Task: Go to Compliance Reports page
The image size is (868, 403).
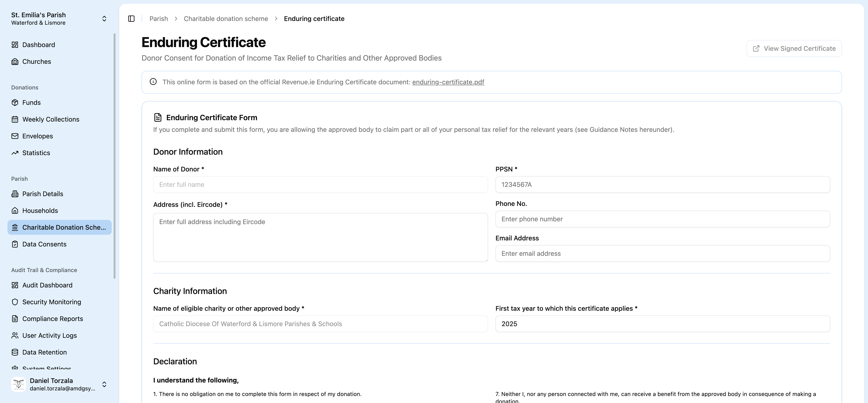Action: click(53, 319)
